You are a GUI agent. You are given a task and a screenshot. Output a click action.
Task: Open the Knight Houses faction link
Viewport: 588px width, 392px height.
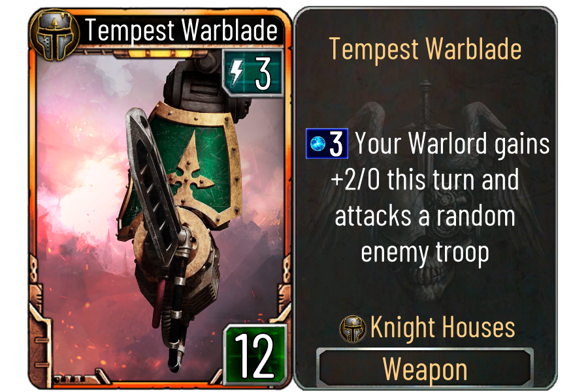click(442, 327)
